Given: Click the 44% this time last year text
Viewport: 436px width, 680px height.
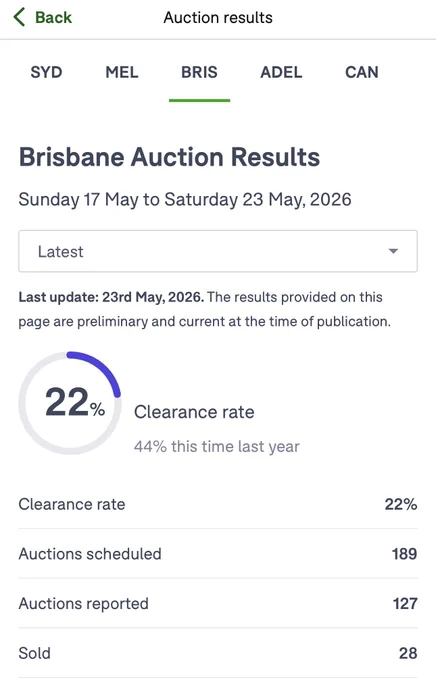Looking at the screenshot, I should (x=216, y=446).
